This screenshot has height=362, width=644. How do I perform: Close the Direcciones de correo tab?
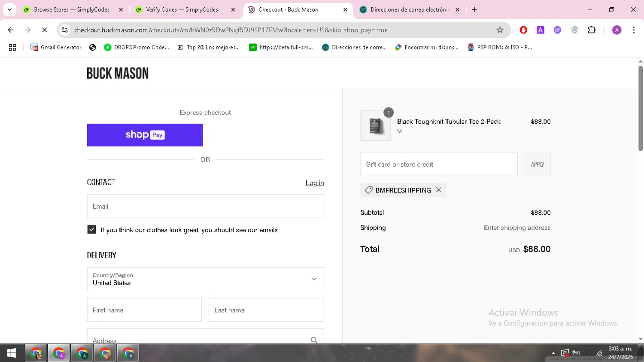[457, 9]
